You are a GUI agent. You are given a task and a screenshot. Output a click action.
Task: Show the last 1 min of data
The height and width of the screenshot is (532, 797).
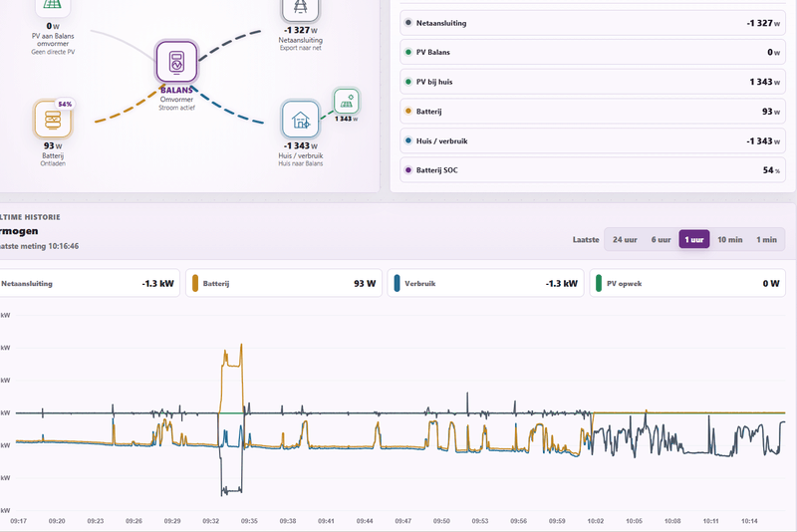click(x=766, y=239)
